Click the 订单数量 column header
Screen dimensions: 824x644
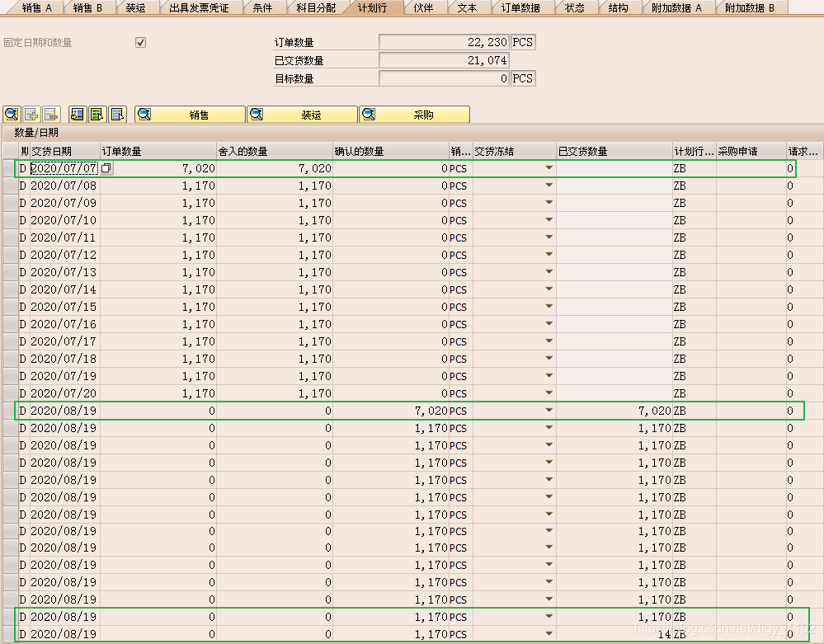point(158,151)
